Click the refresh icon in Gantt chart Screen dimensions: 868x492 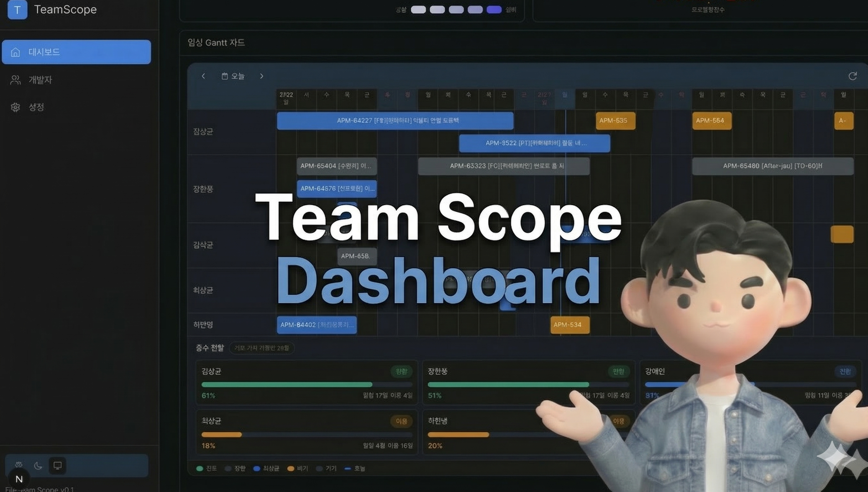pyautogui.click(x=853, y=76)
